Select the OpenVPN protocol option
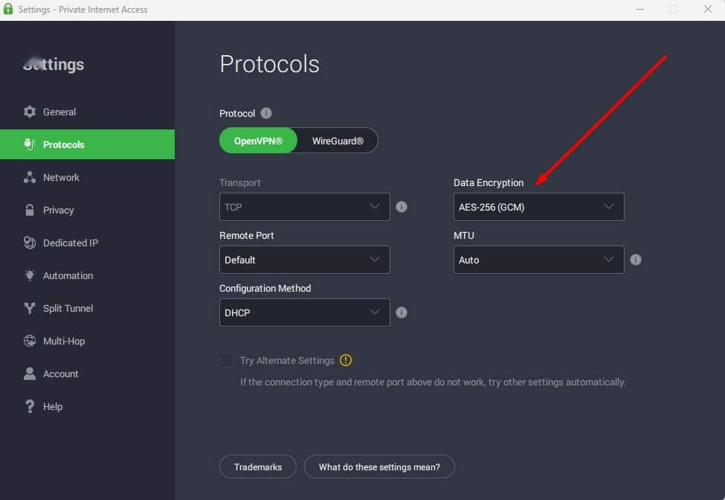The image size is (725, 500). (258, 141)
